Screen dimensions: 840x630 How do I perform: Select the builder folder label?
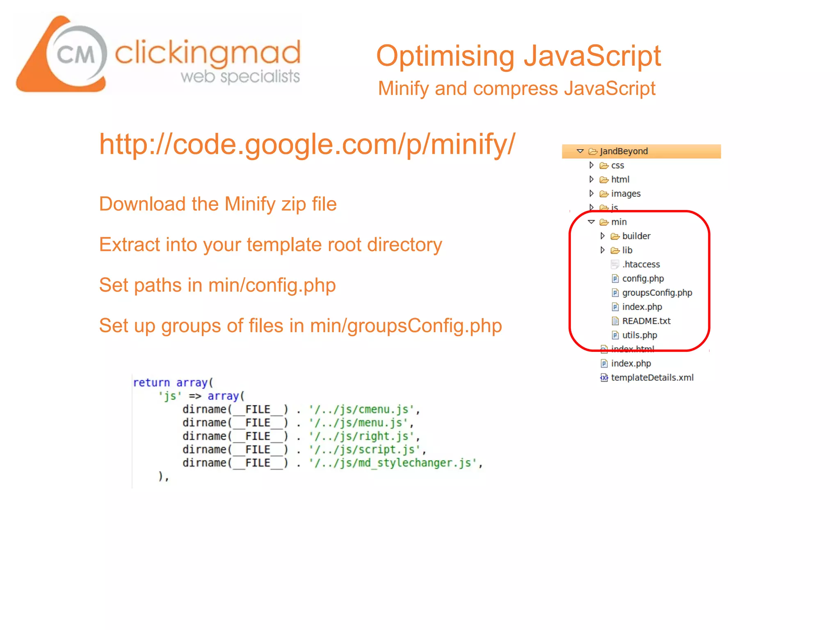point(636,236)
